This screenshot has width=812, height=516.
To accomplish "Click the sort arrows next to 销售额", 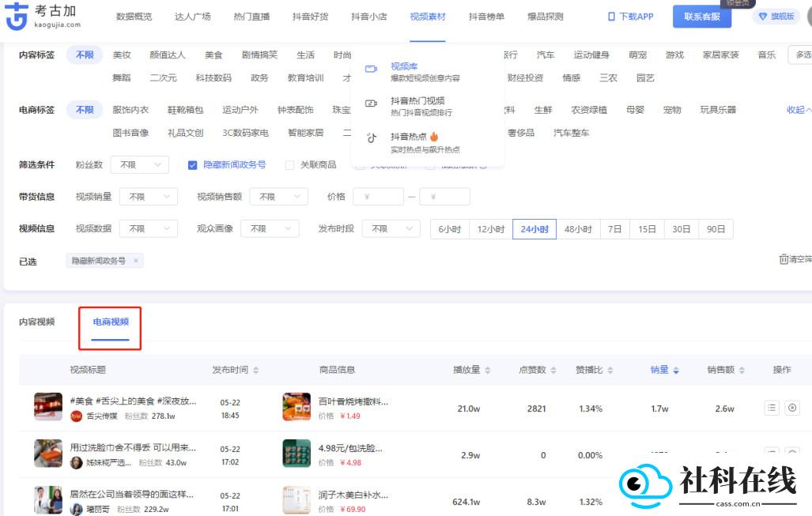I will [742, 370].
